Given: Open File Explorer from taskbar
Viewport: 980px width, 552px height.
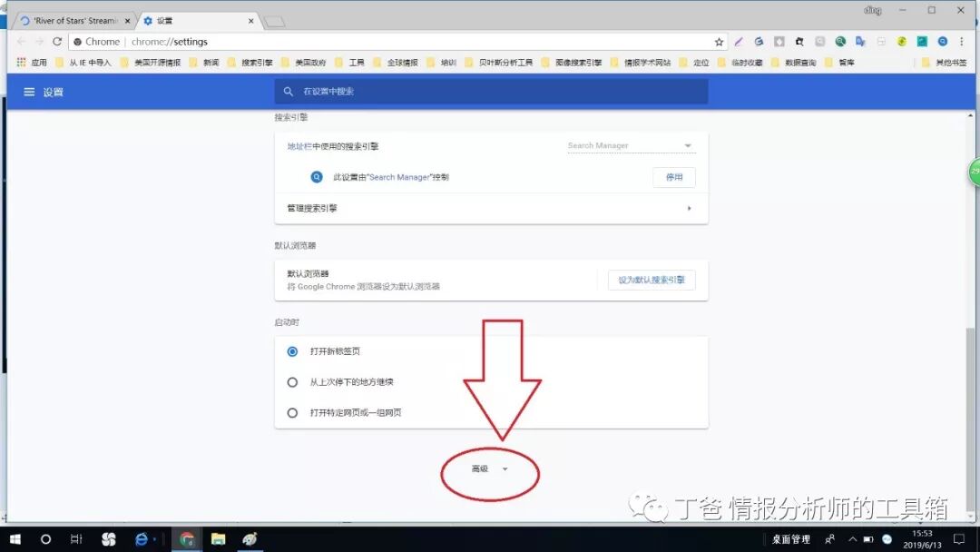Looking at the screenshot, I should click(218, 539).
